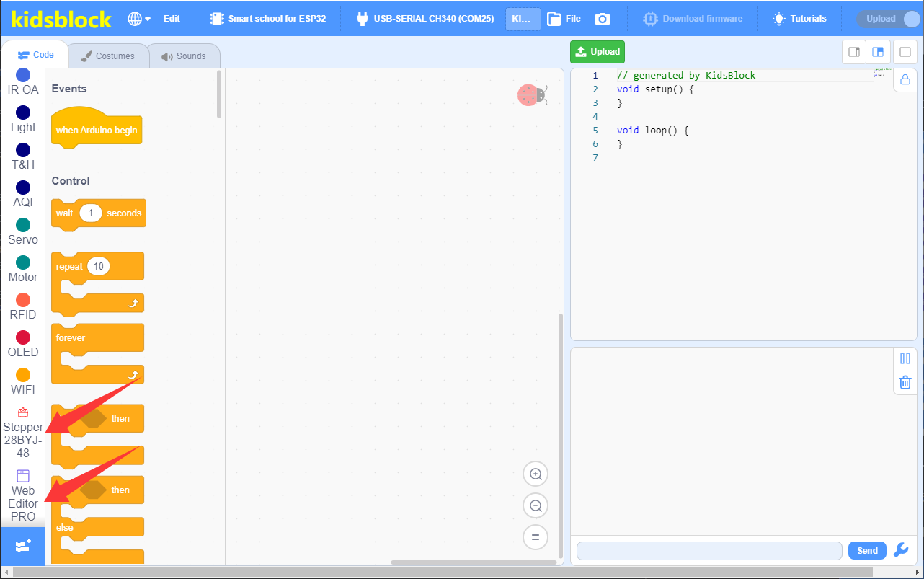Click the Send button in serial monitor

tap(867, 550)
